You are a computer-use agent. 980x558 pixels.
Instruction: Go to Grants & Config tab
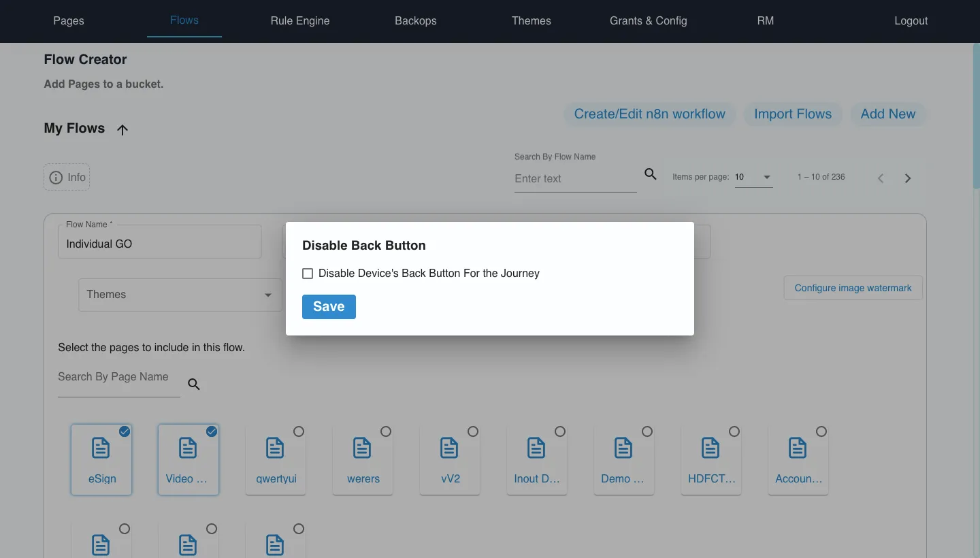coord(649,20)
